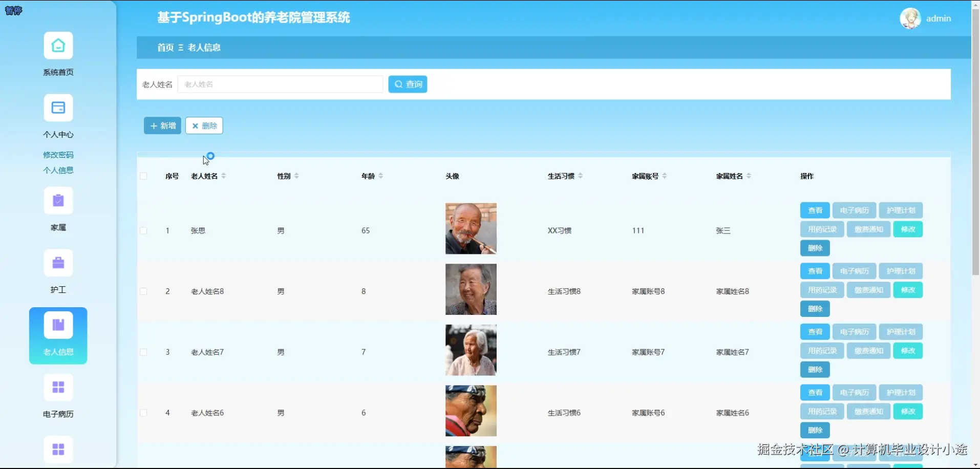
Task: Toggle the select-all checkbox in table header
Action: (x=143, y=176)
